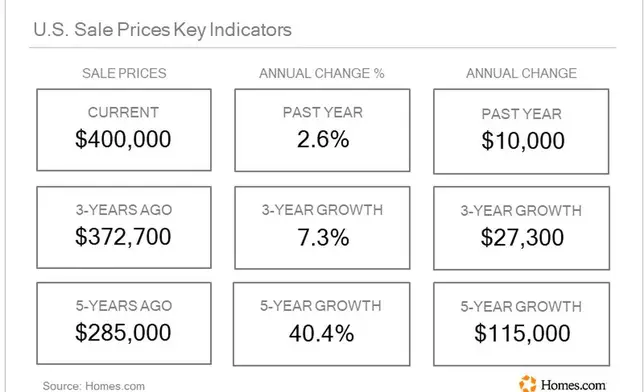Click the 3-YEAR GROWTH 7.3% card

(x=322, y=228)
